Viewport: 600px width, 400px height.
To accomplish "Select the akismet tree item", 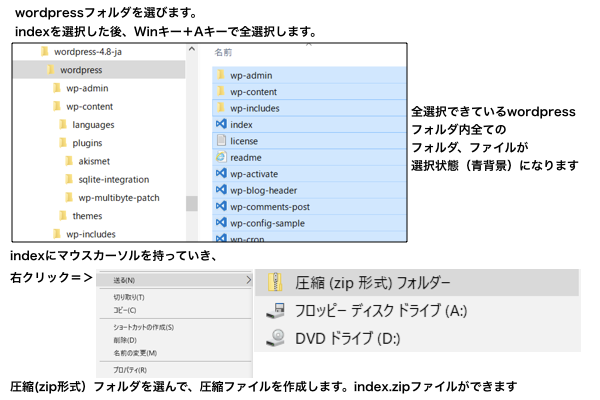I will [x=94, y=161].
